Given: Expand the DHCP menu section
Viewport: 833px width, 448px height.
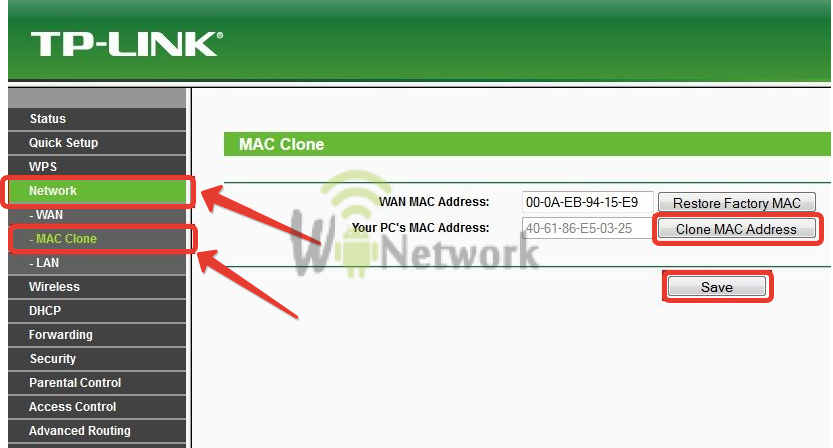Looking at the screenshot, I should click(x=97, y=311).
